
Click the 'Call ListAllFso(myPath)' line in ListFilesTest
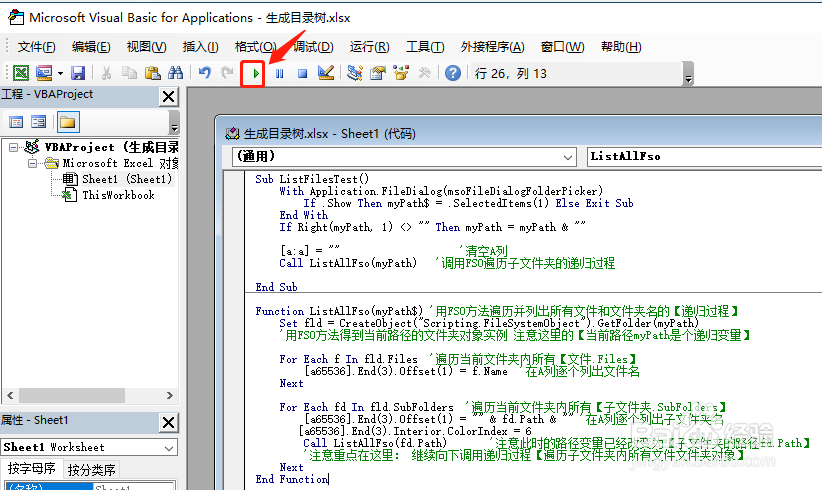coord(348,263)
